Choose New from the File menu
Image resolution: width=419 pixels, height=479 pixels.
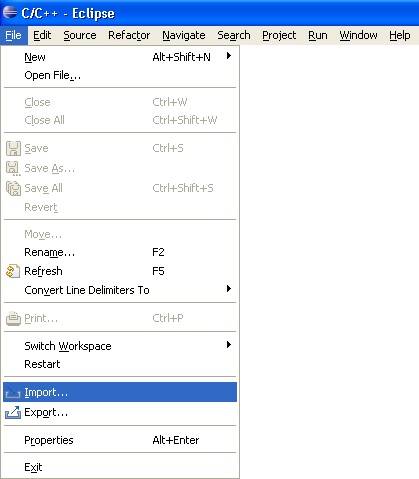point(120,57)
